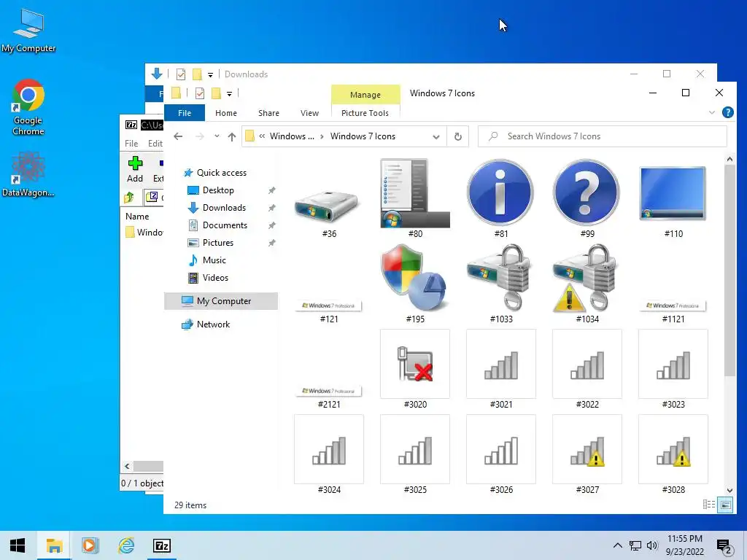Select Network in navigation pane
This screenshot has width=747, height=560.
tap(213, 324)
